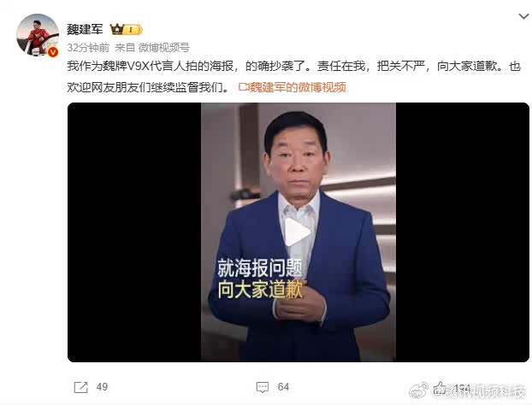This screenshot has width=532, height=405.
Task: Click the black area left of the video
Action: [x=134, y=232]
